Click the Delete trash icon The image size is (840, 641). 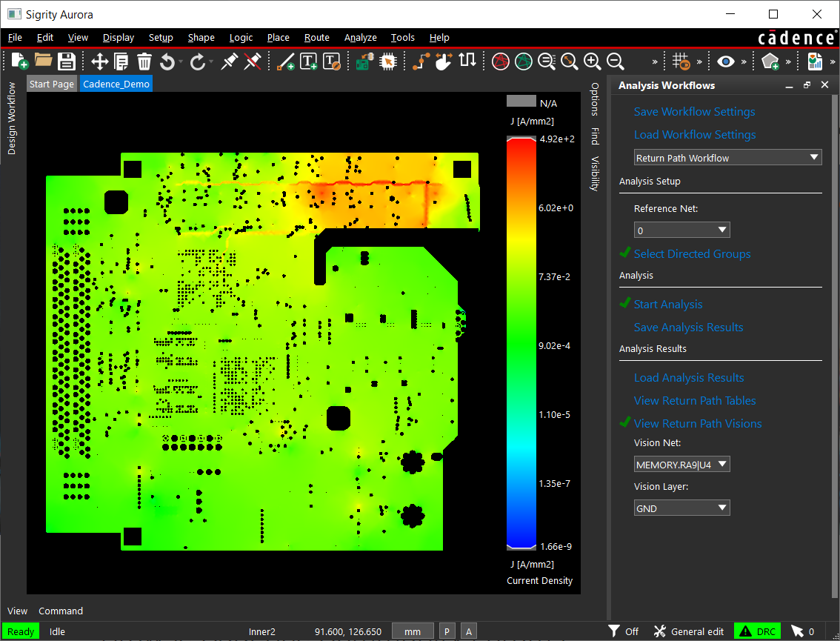(144, 62)
